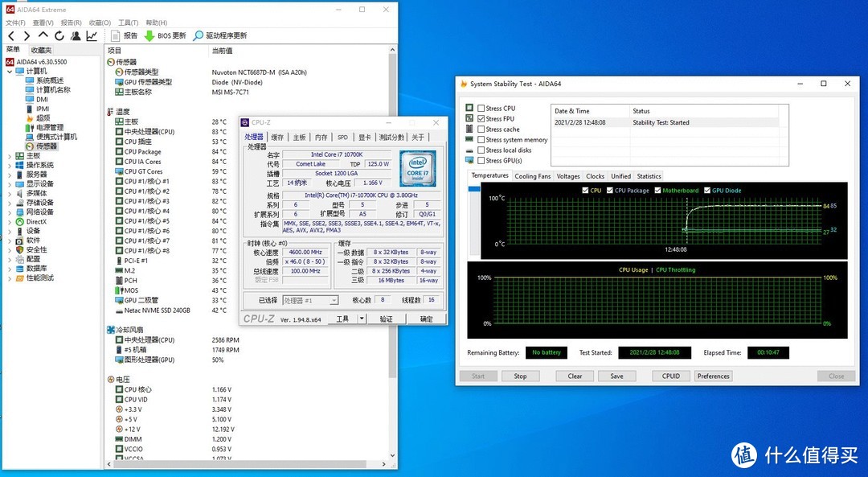This screenshot has height=477, width=868.
Task: Enable Stress cache checkbox
Action: pos(481,129)
